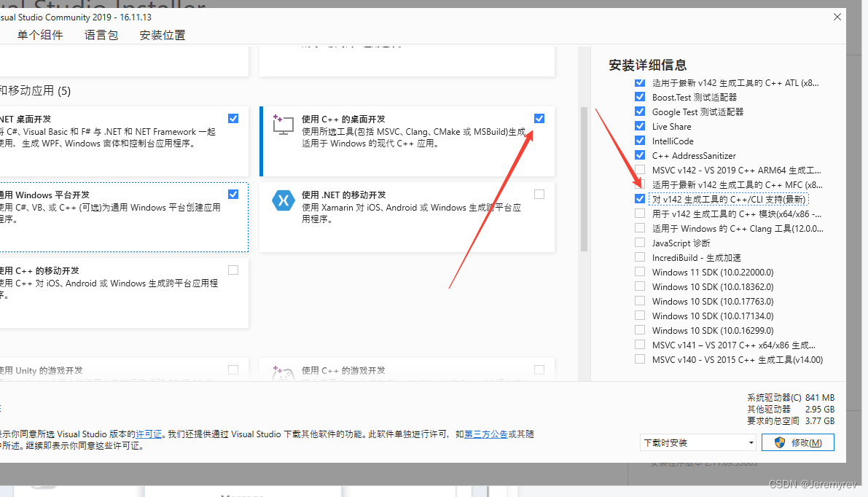This screenshot has height=497, width=868.
Task: Click the 修改(M) button
Action: coord(798,443)
